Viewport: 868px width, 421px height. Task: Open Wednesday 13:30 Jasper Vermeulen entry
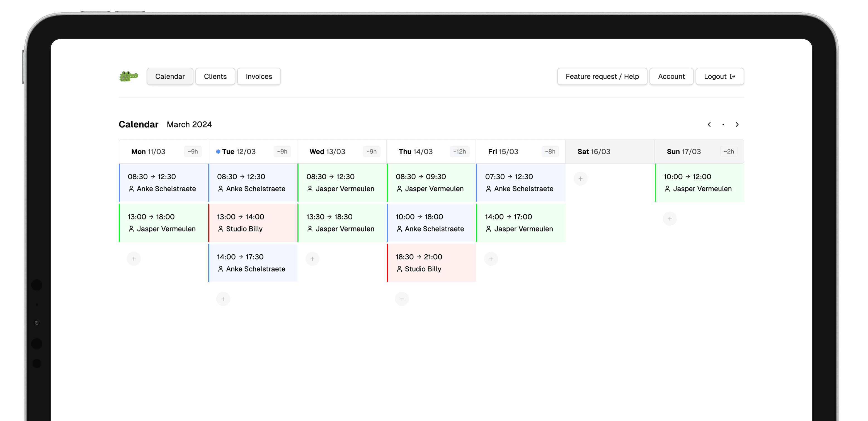(342, 223)
